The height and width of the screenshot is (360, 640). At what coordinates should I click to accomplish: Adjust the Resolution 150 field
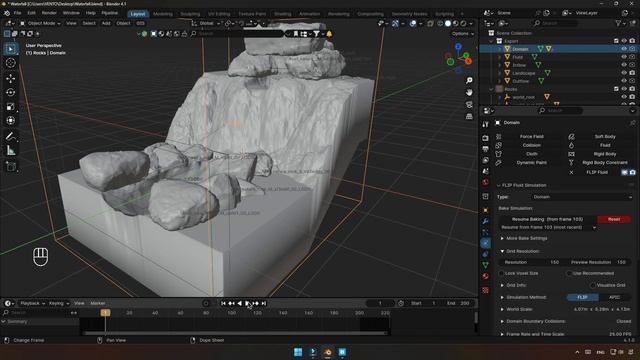tap(531, 262)
